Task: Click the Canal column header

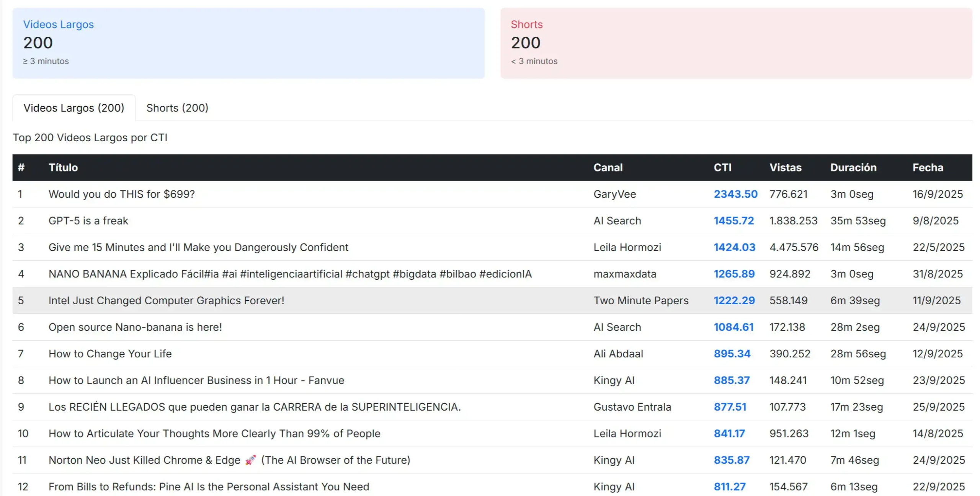Action: pos(608,168)
